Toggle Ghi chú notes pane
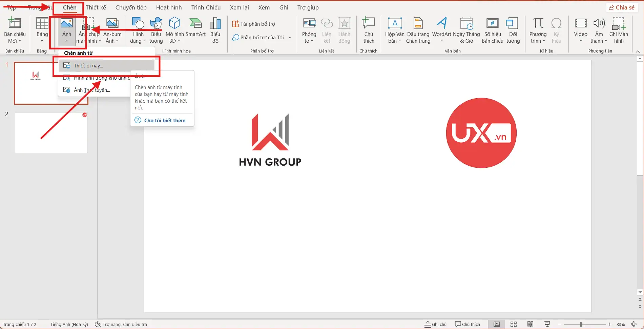The image size is (644, 329). coord(436,324)
